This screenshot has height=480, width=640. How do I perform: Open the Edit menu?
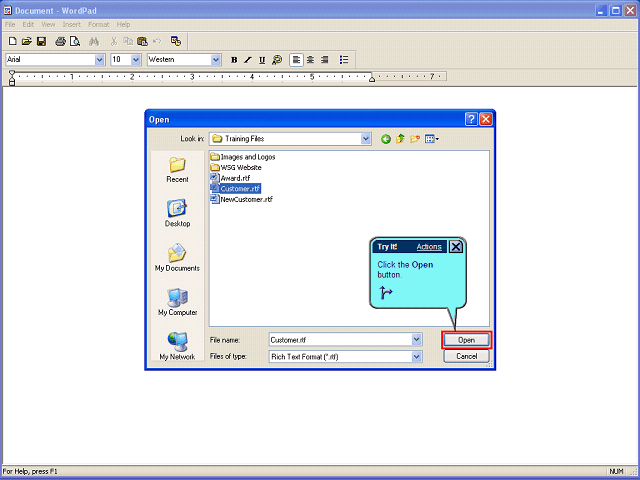point(28,24)
